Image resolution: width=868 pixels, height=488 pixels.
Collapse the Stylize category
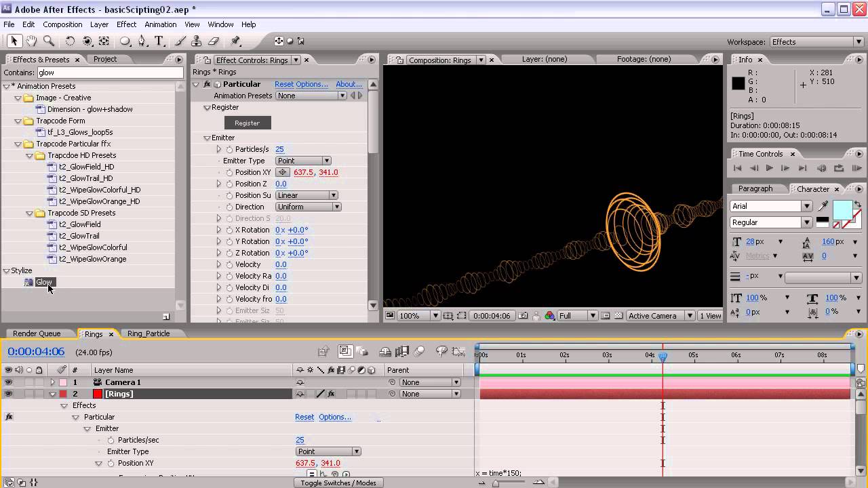6,270
